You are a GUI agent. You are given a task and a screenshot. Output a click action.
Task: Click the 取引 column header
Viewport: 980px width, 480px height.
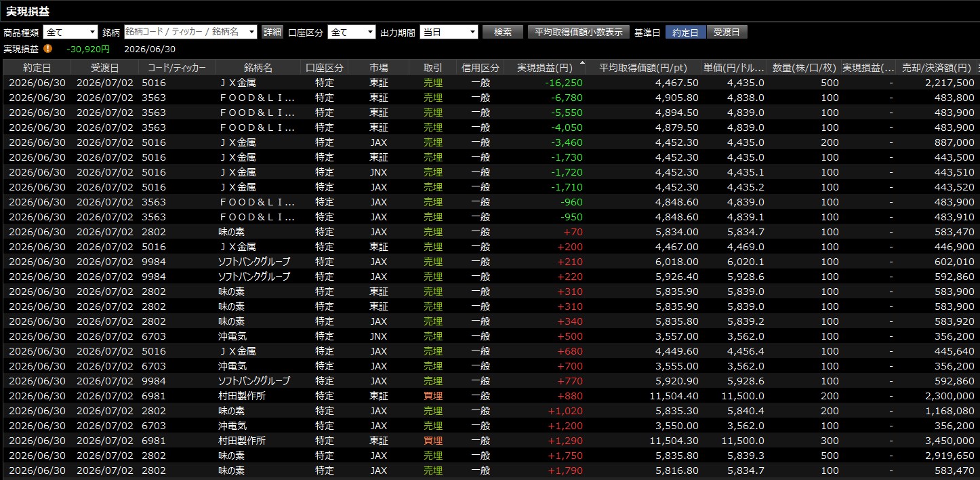(432, 67)
